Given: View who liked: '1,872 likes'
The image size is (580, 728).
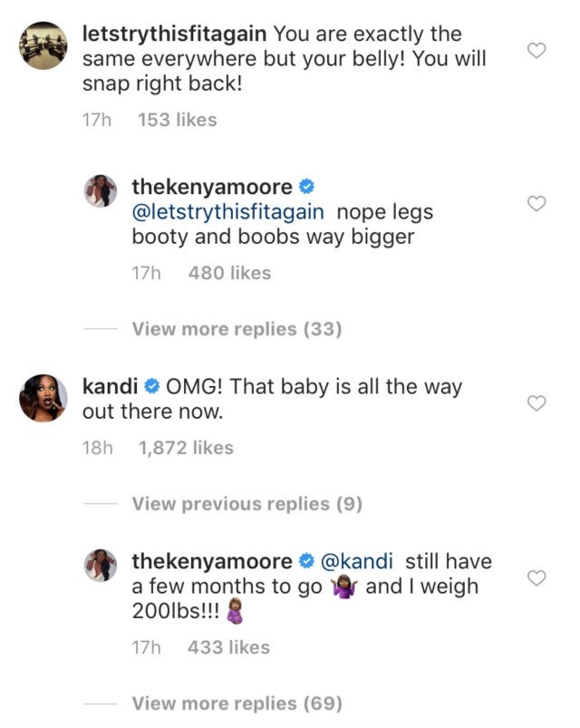Looking at the screenshot, I should tap(186, 448).
